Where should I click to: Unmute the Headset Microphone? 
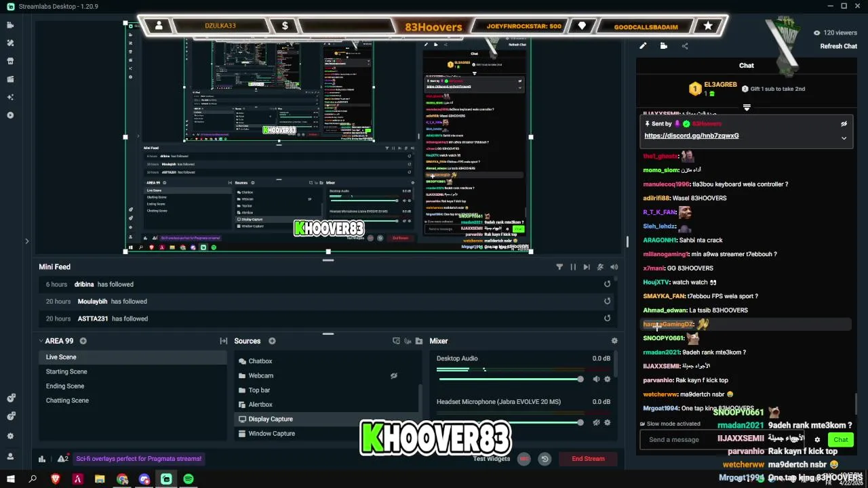click(x=596, y=422)
